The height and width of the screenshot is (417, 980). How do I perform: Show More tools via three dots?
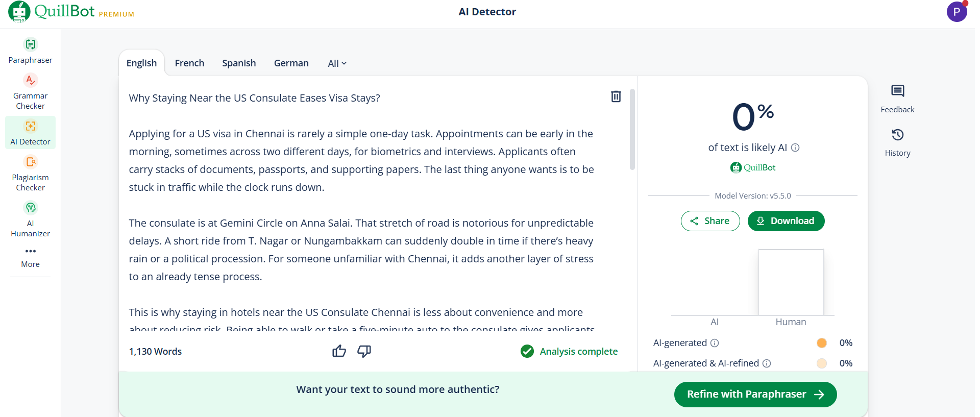click(30, 251)
